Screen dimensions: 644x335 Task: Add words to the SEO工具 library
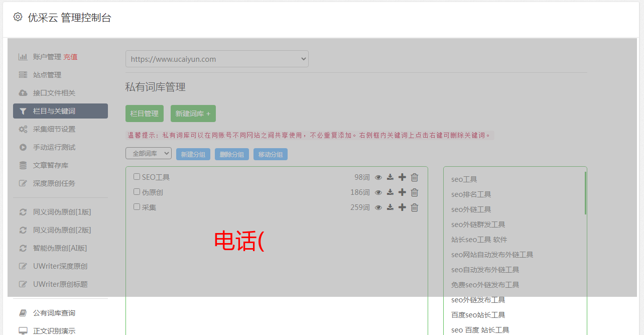click(x=402, y=177)
